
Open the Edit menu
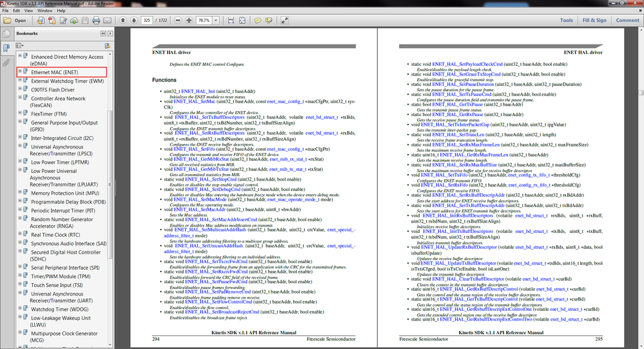[x=16, y=11]
